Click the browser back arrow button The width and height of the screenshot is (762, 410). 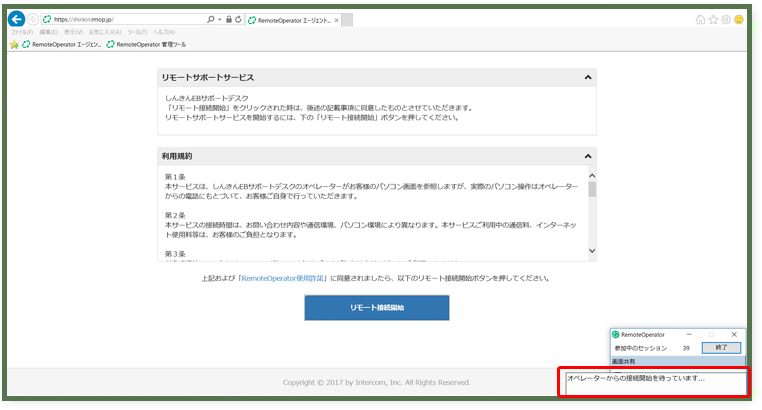[x=17, y=19]
